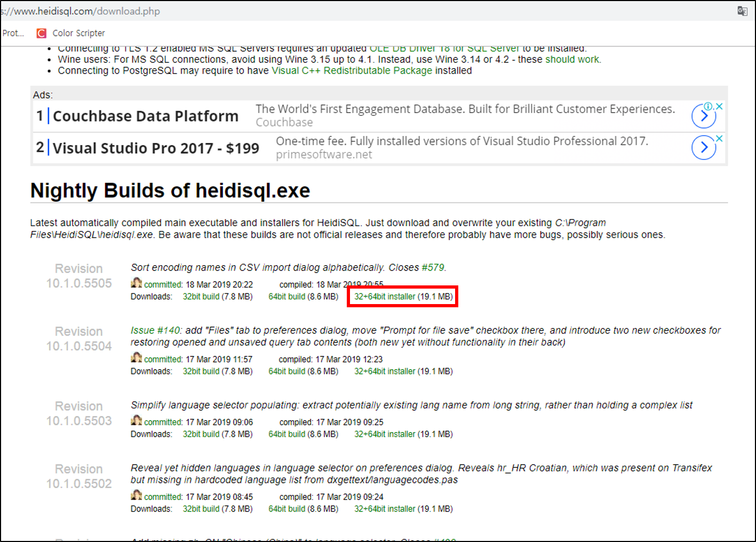Click 'Simplify language selector populating' description
Image resolution: width=756 pixels, height=542 pixels.
411,405
